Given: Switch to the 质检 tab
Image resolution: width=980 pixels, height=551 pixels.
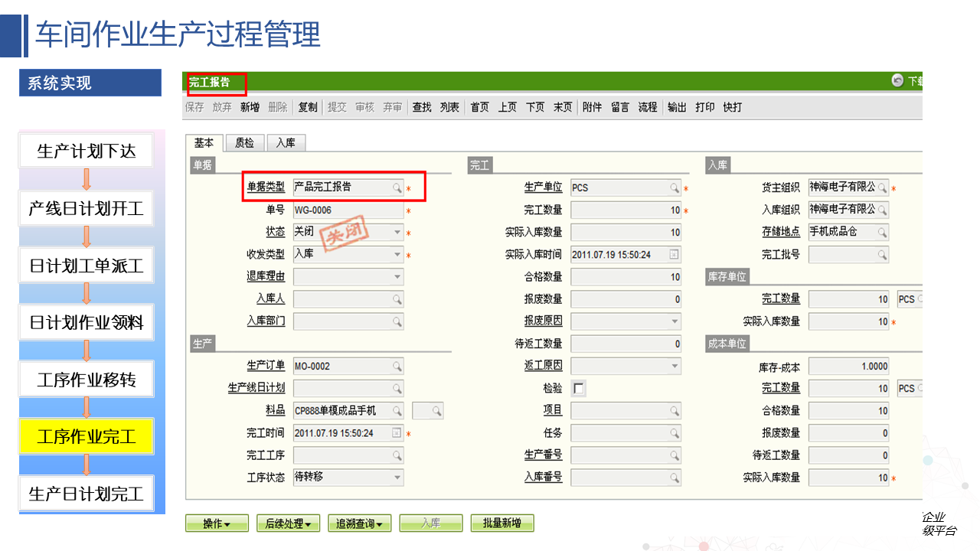Looking at the screenshot, I should (x=244, y=142).
